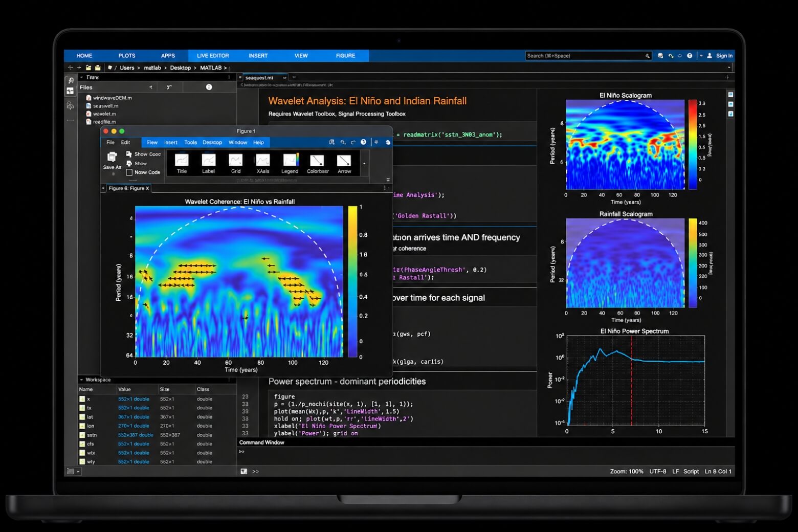Click the user profile icon beside Sign In
The width and height of the screenshot is (798, 532).
710,56
